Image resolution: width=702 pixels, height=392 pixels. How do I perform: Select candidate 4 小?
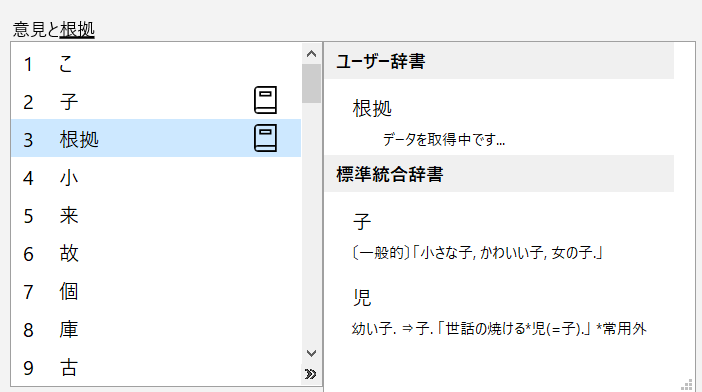156,178
